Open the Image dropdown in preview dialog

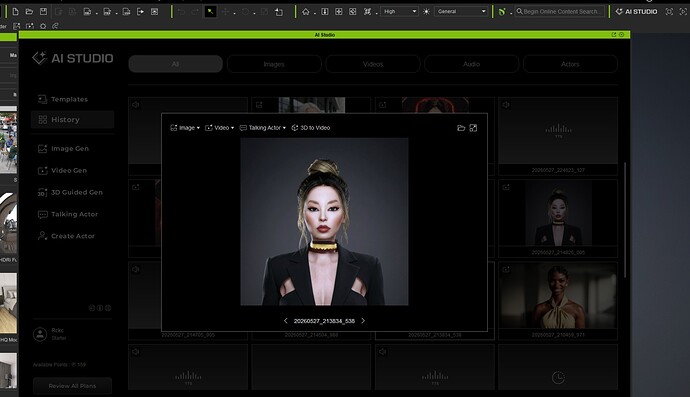coord(185,128)
